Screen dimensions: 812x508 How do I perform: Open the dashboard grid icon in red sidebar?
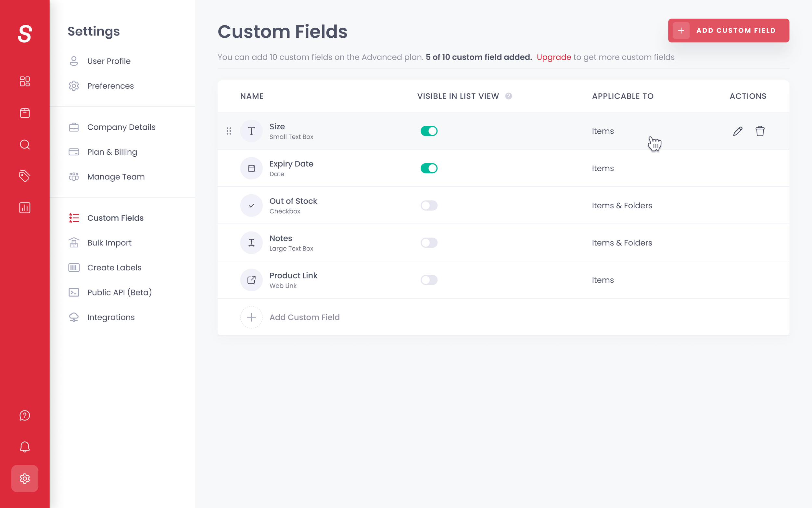25,81
